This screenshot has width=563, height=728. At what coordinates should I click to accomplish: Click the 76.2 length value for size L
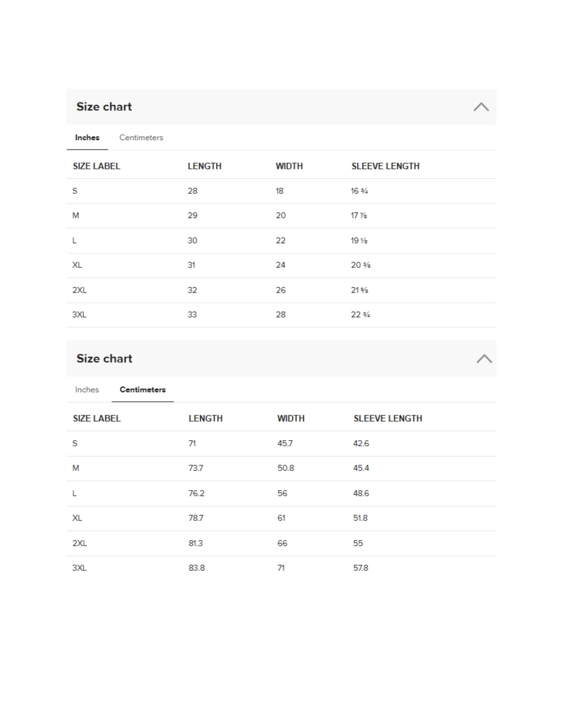196,493
